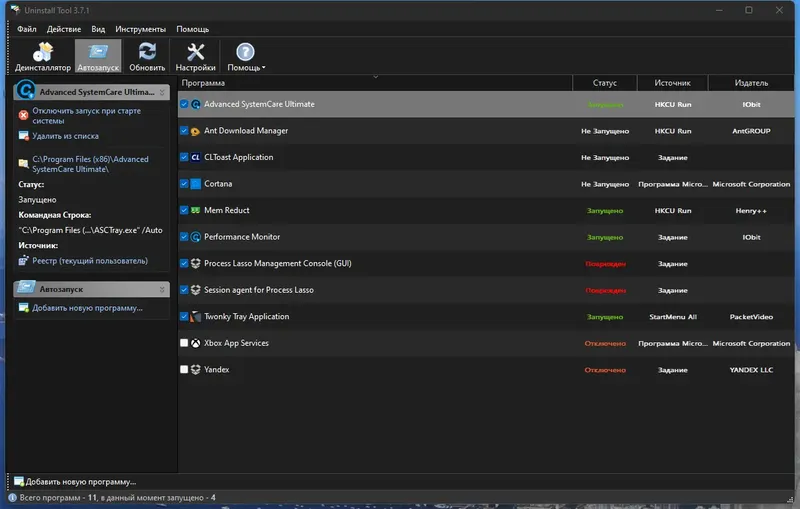The height and width of the screenshot is (509, 800).
Task: Click Uninstall Tool title bar app icon
Action: [15, 10]
